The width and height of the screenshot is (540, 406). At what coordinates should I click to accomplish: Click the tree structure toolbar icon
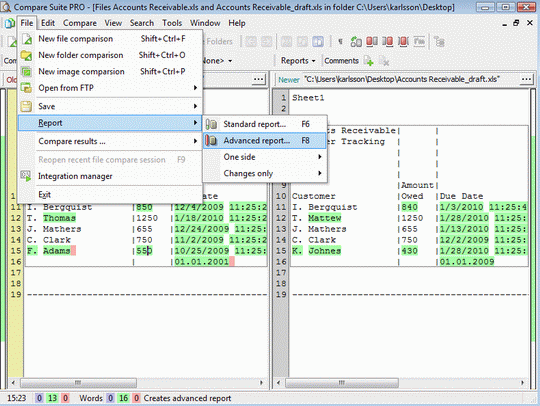pyautogui.click(x=439, y=42)
